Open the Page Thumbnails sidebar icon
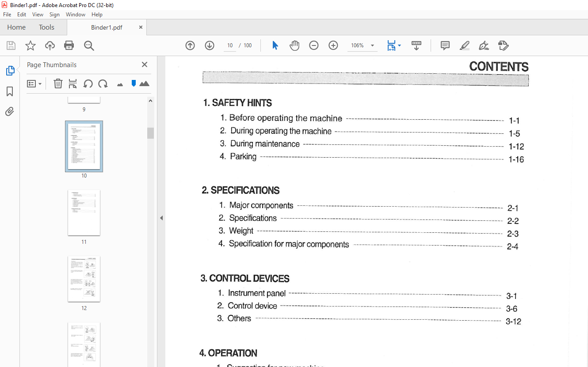The width and height of the screenshot is (588, 367). coord(10,71)
